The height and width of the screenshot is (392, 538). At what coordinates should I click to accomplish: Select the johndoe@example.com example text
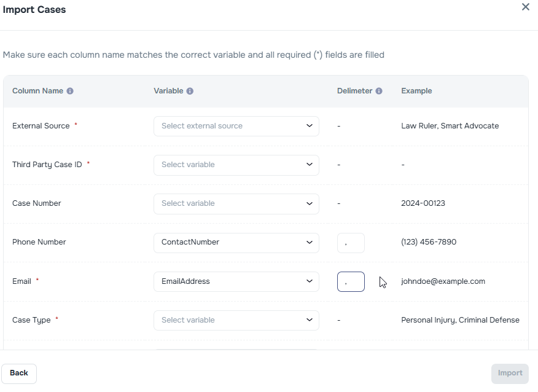pyautogui.click(x=442, y=281)
